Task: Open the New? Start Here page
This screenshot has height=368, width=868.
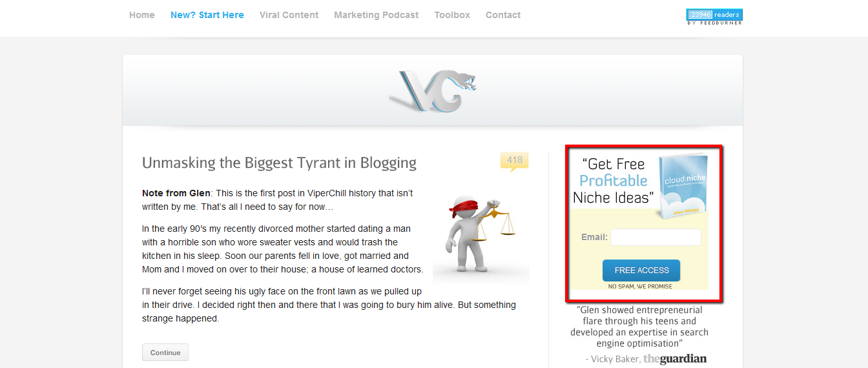Action: click(x=207, y=15)
